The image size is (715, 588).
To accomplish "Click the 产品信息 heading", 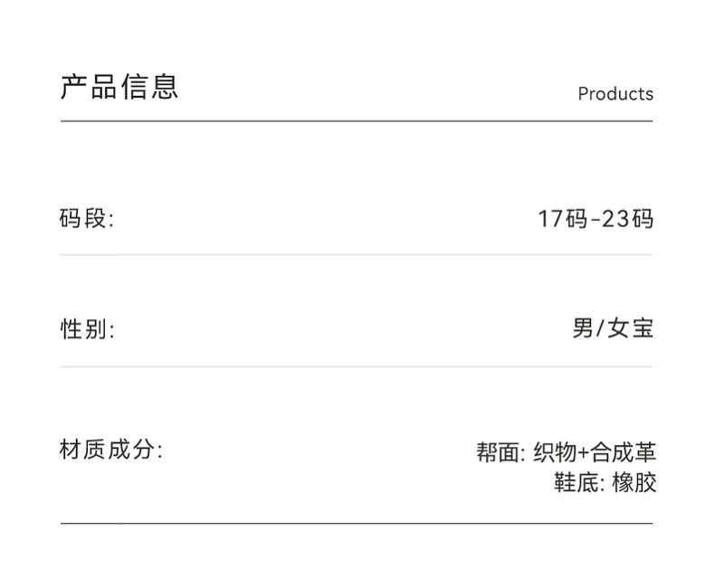I will tap(119, 86).
